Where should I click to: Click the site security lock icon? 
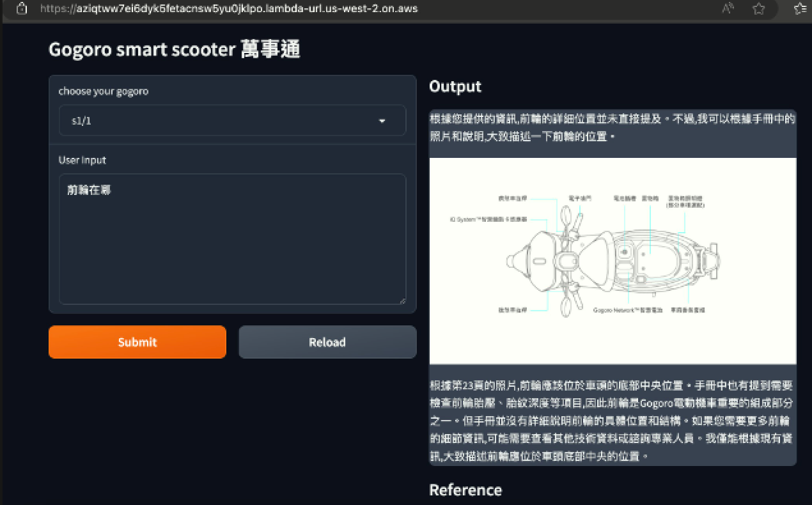tap(22, 9)
